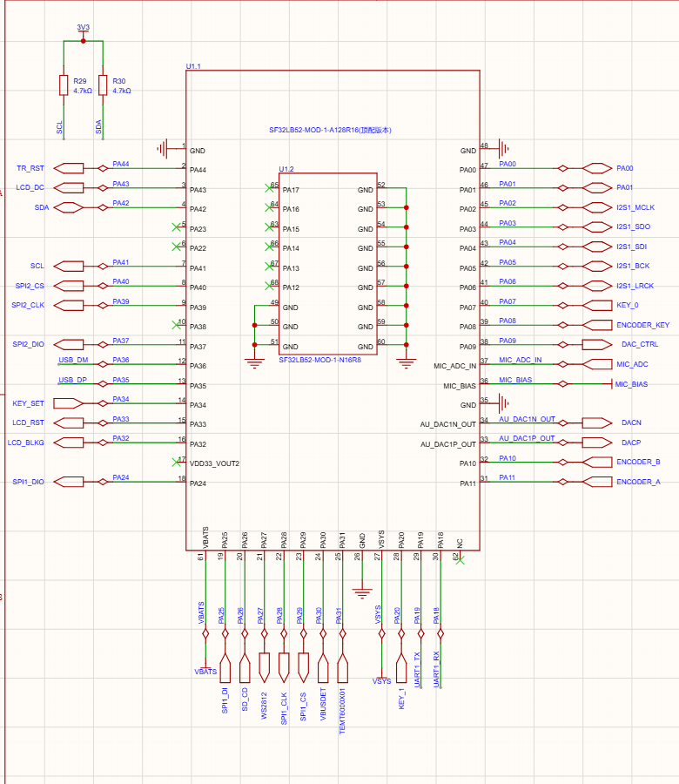Select resistor R29 symbol
The height and width of the screenshot is (784, 679).
click(63, 84)
